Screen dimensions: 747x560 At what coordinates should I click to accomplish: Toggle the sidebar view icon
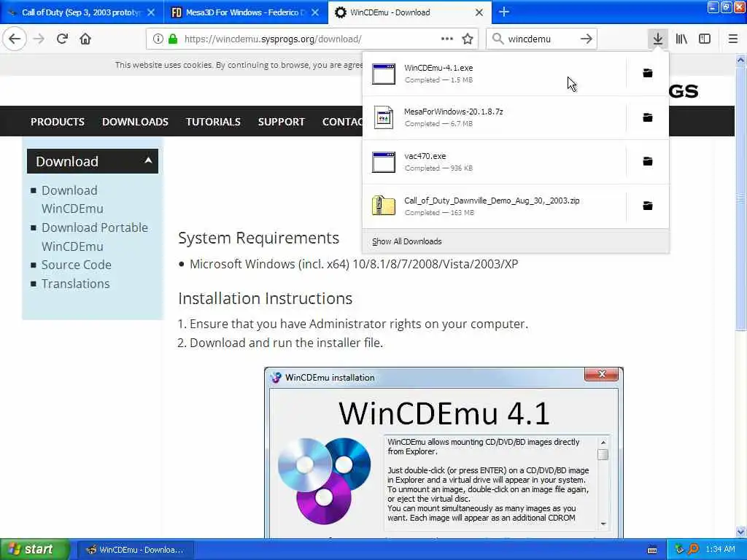[705, 39]
